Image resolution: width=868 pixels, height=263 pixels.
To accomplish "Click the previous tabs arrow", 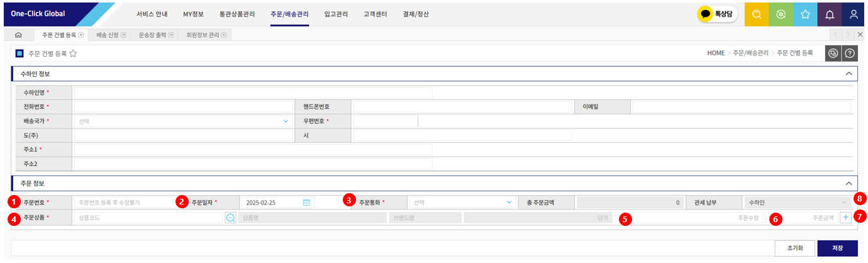I will pyautogui.click(x=836, y=35).
